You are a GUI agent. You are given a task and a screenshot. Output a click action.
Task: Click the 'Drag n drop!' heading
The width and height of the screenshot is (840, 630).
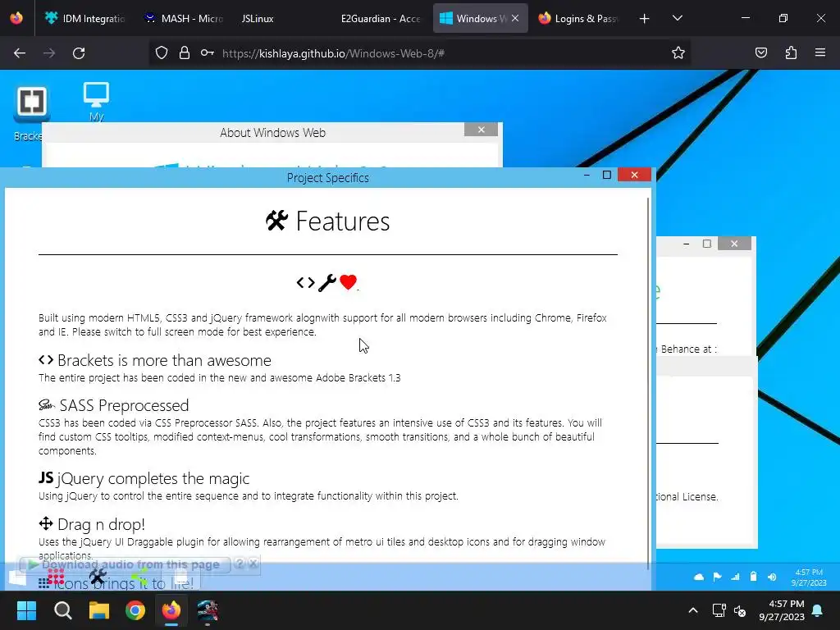(x=101, y=524)
